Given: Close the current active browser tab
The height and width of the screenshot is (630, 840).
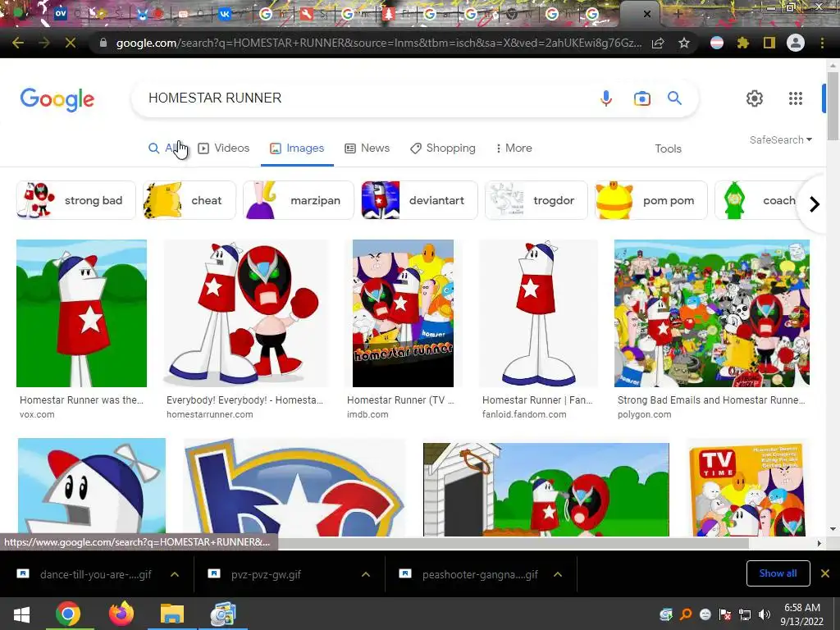Looking at the screenshot, I should 647,15.
